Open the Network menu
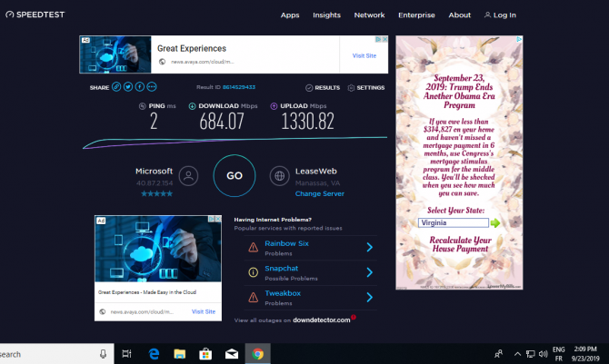Screen dimensions: 609x364 (x=369, y=15)
